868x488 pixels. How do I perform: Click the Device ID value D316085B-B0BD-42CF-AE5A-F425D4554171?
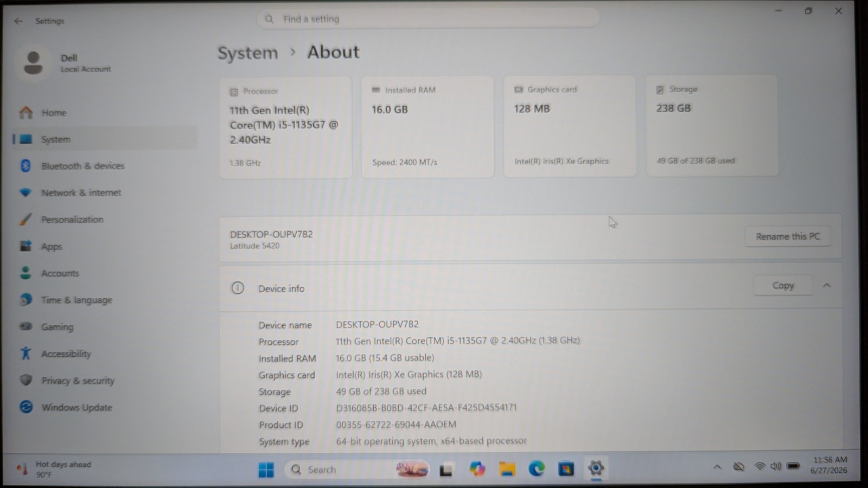(x=426, y=407)
